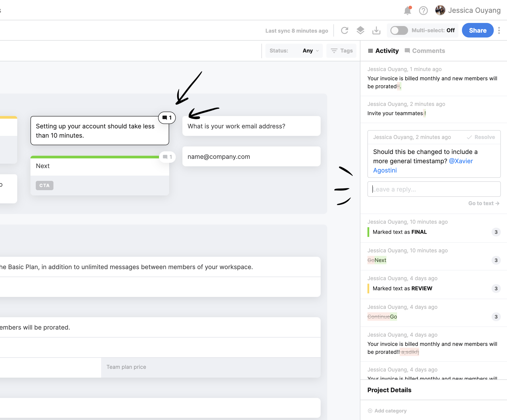Screen dimensions: 507x420
Task: Add category under Project Details
Action: click(387, 411)
